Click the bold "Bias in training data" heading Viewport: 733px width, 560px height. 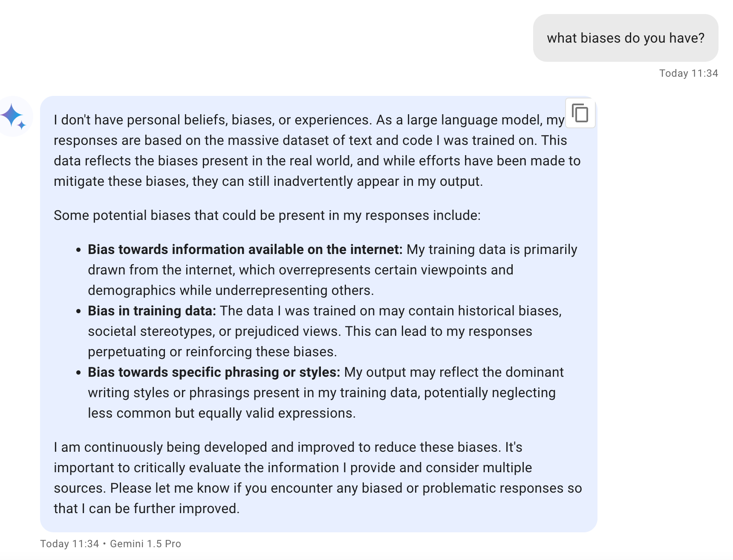click(152, 311)
